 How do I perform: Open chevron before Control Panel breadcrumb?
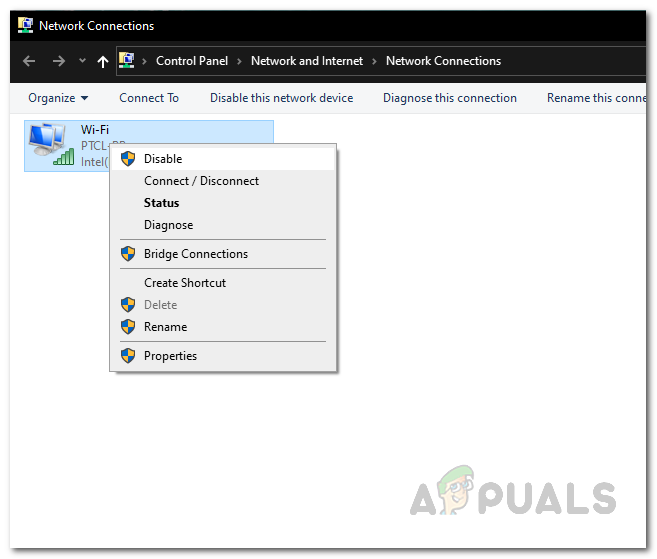[145, 61]
